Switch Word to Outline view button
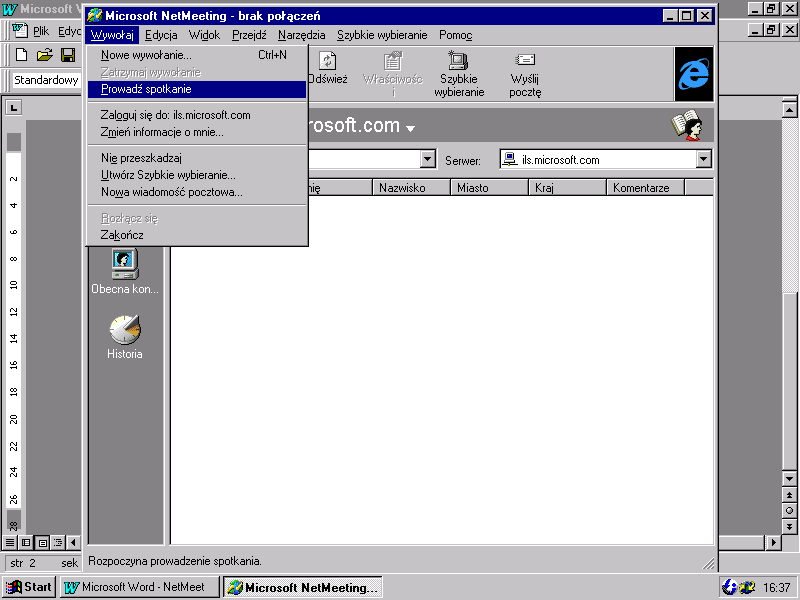800x600 pixels. [58, 542]
